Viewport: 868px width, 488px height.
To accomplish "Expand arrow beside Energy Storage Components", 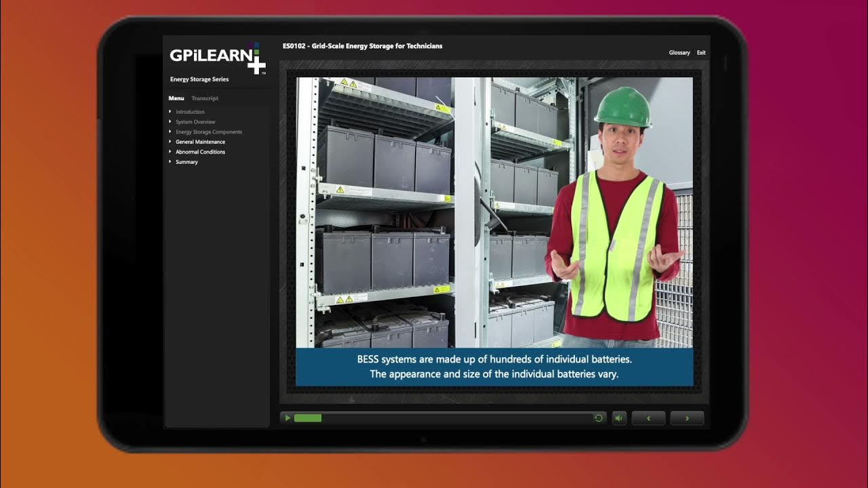I will click(x=170, y=132).
